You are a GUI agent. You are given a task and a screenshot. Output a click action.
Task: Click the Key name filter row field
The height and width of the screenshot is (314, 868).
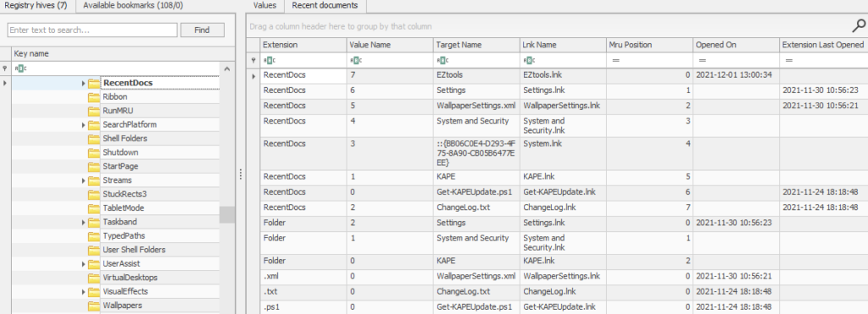[x=115, y=69]
